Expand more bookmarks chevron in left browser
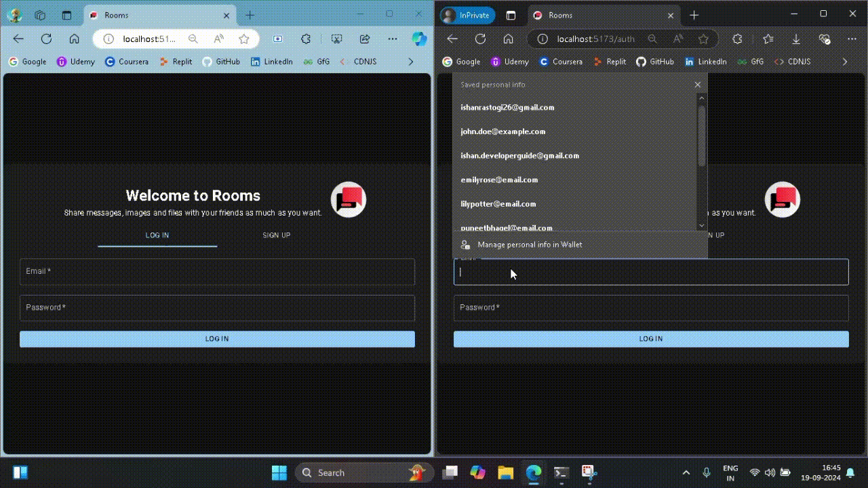Screen dimensions: 868x488 tap(410, 62)
